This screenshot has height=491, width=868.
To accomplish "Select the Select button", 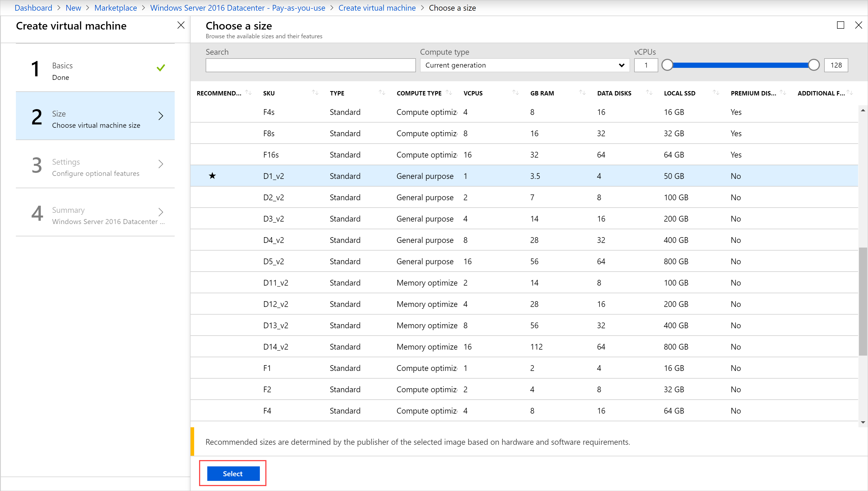I will tap(233, 474).
